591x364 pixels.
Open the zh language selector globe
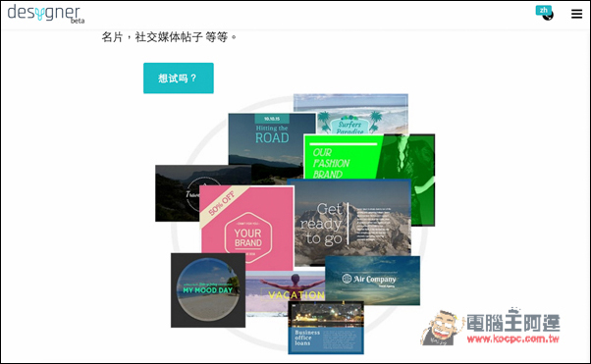tap(545, 13)
